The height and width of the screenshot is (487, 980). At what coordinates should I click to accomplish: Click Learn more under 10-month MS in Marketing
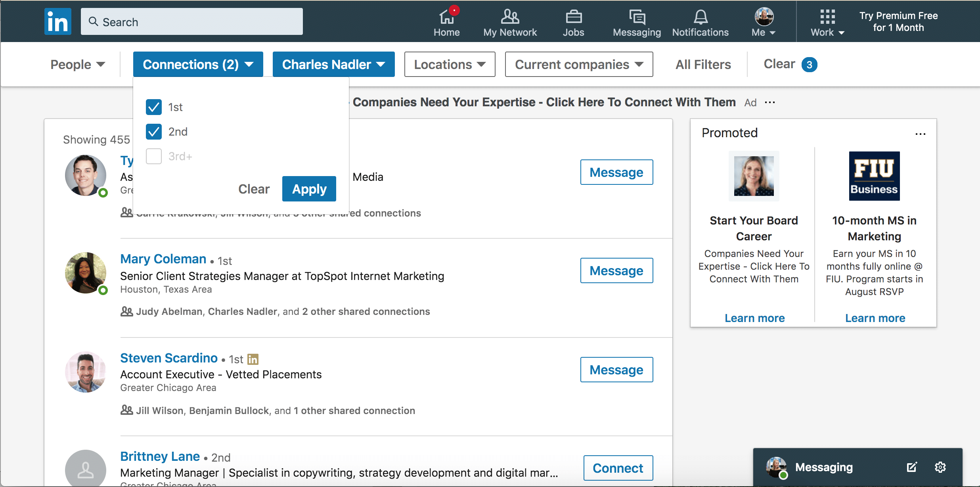pos(875,318)
